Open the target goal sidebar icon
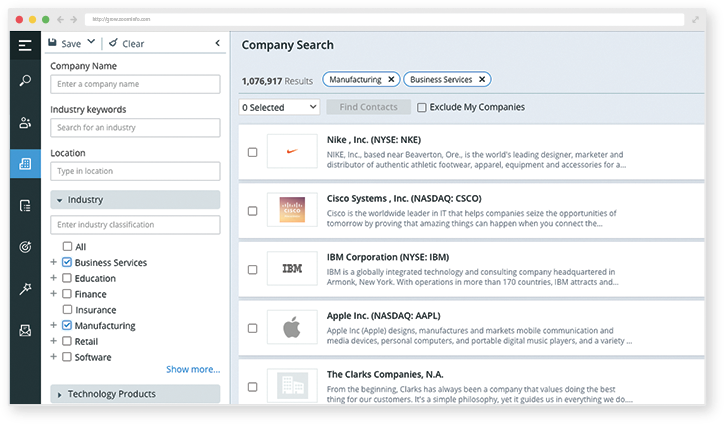The image size is (724, 424). (x=25, y=247)
